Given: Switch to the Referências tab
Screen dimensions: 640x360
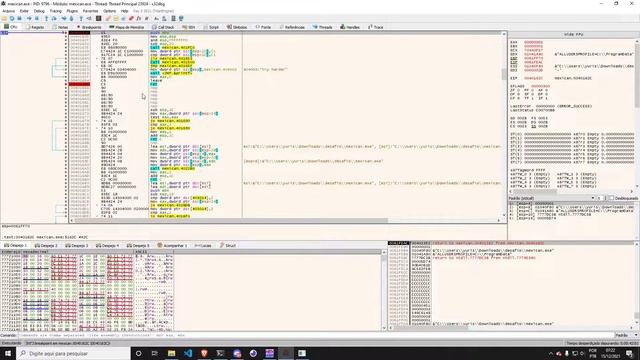Looking at the screenshot, I should [292, 27].
